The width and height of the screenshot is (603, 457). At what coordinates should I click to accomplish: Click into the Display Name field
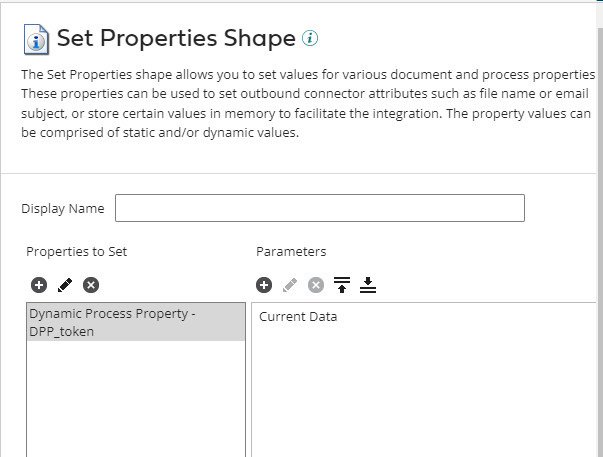[320, 208]
